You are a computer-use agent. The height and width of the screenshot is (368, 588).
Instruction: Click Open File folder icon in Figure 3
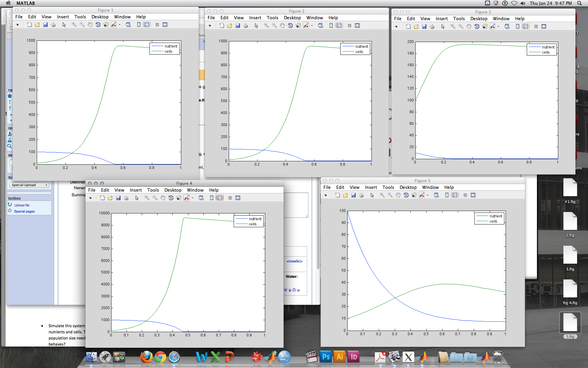click(416, 26)
